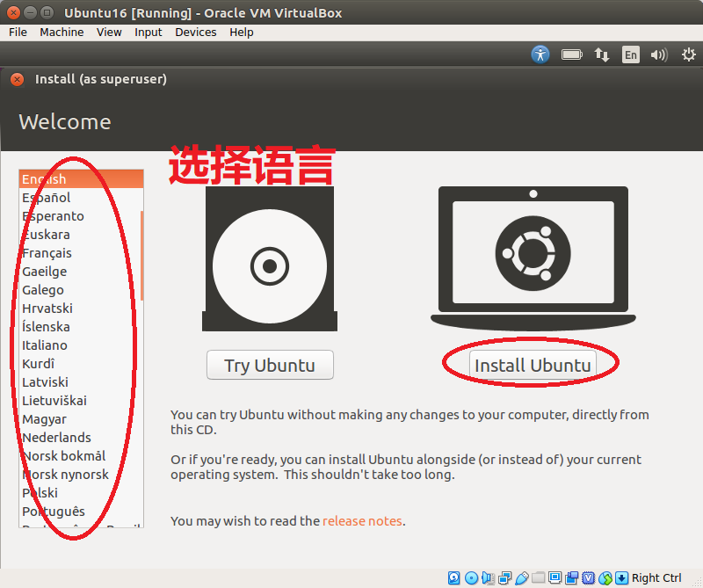Select Euskara in the language list
This screenshot has width=703, height=588.
click(x=80, y=234)
